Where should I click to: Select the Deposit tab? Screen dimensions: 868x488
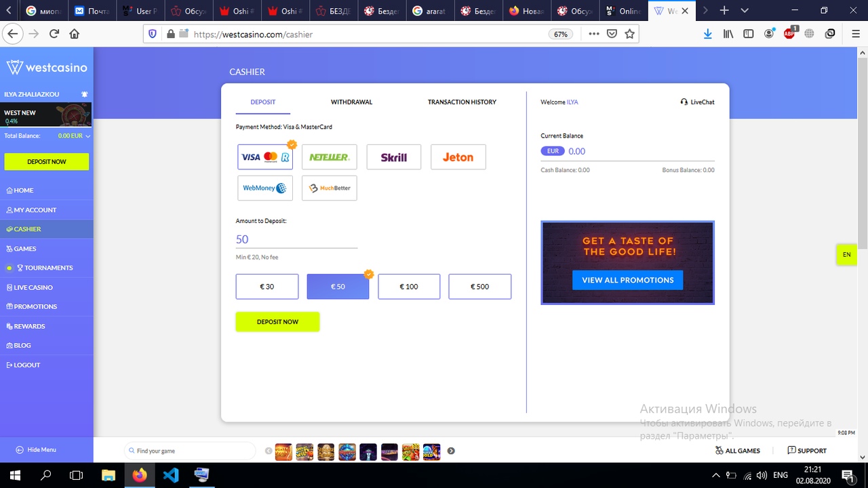click(263, 102)
